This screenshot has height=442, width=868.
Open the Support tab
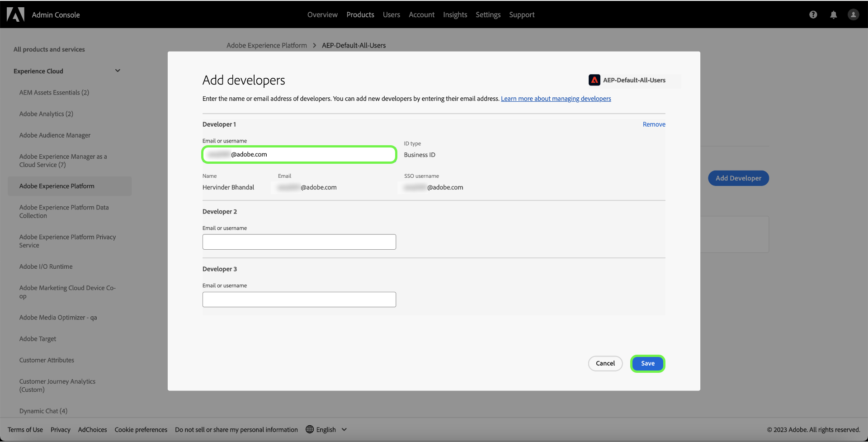click(522, 14)
